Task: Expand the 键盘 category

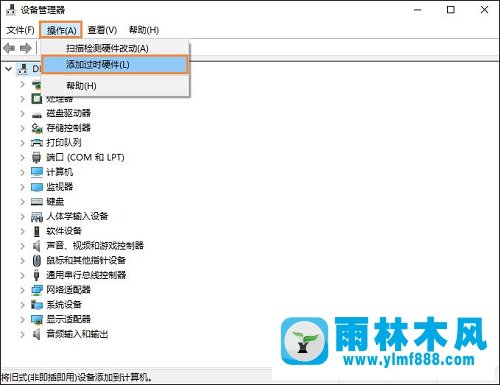Action: [22, 202]
